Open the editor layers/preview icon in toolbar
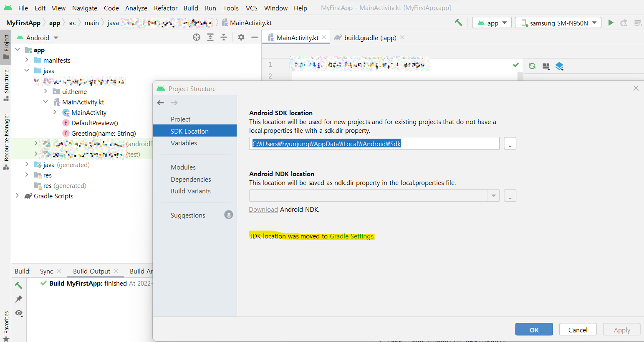Screen dimensions: 644x342 [x=560, y=66]
